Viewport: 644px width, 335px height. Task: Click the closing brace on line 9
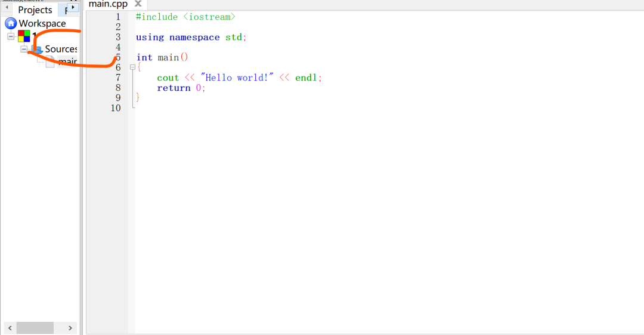click(138, 97)
